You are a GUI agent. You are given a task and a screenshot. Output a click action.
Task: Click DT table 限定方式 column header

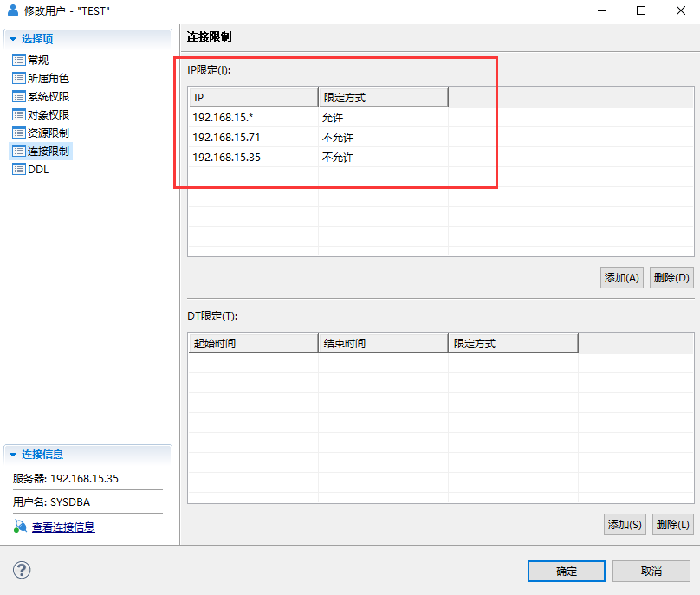click(513, 343)
